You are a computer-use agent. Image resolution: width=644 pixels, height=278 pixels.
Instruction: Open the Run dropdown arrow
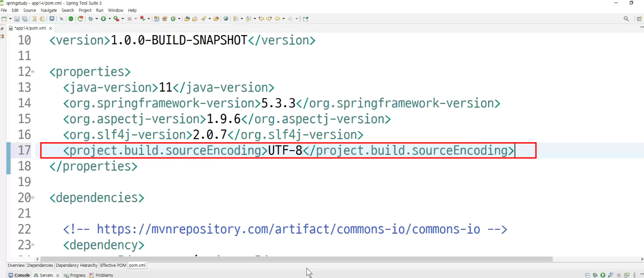click(x=109, y=19)
